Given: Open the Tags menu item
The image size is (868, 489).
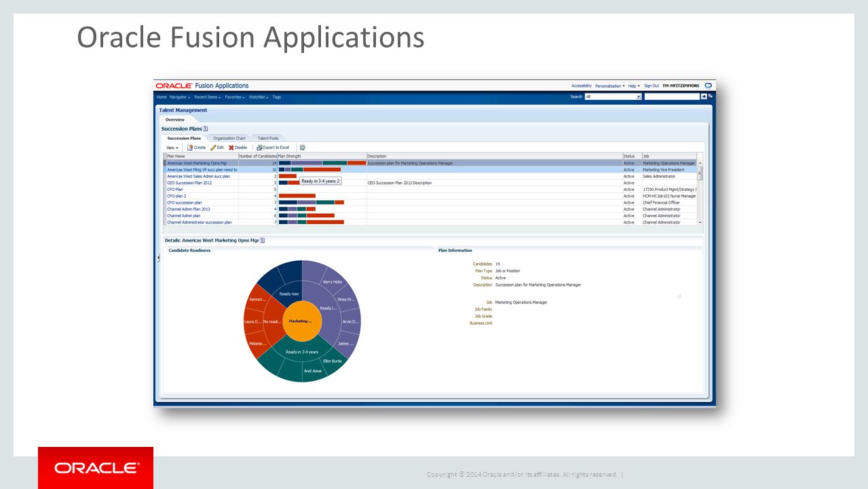Looking at the screenshot, I should [277, 97].
